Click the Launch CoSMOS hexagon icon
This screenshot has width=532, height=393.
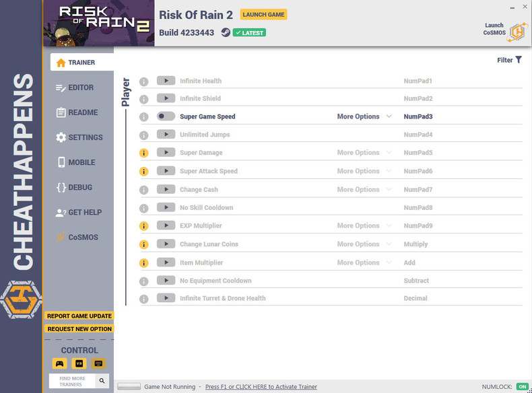tap(517, 32)
